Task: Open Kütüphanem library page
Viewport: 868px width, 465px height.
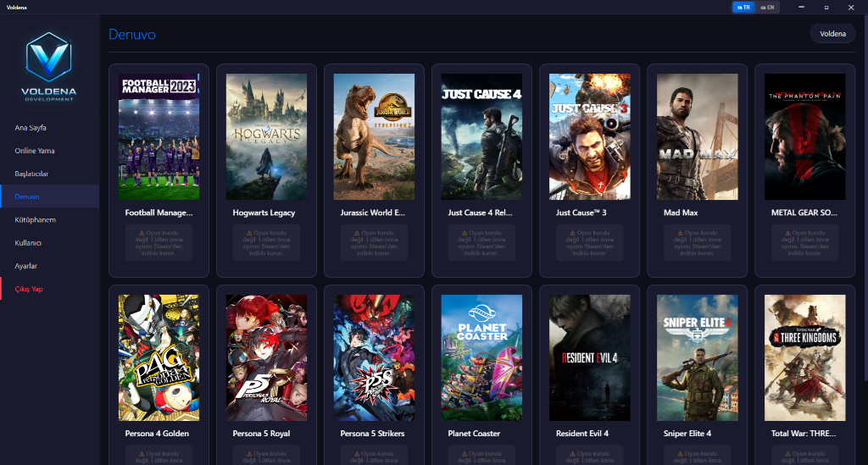Action: click(50, 219)
